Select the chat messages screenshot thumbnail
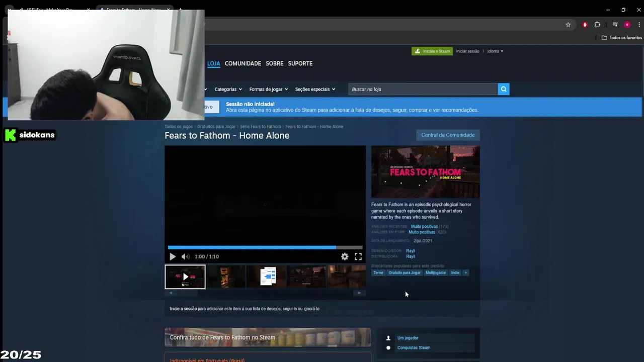 (x=267, y=277)
